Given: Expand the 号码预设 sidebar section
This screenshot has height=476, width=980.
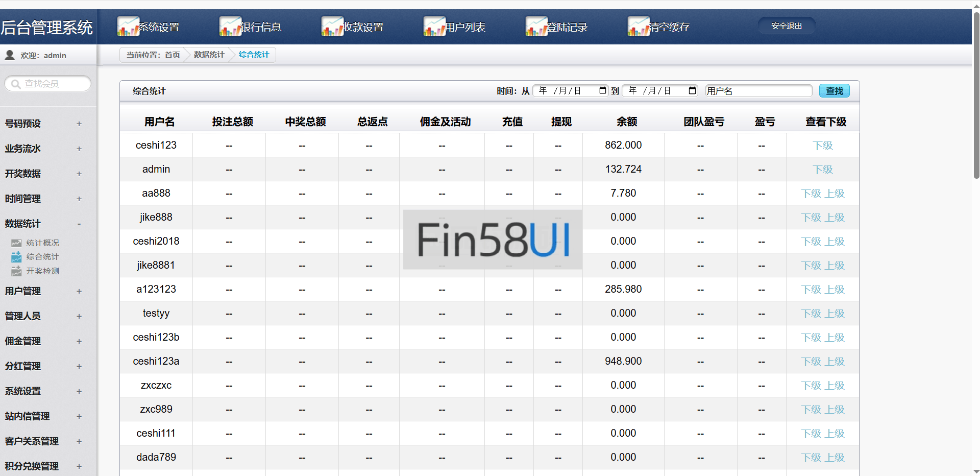Looking at the screenshot, I should point(79,124).
